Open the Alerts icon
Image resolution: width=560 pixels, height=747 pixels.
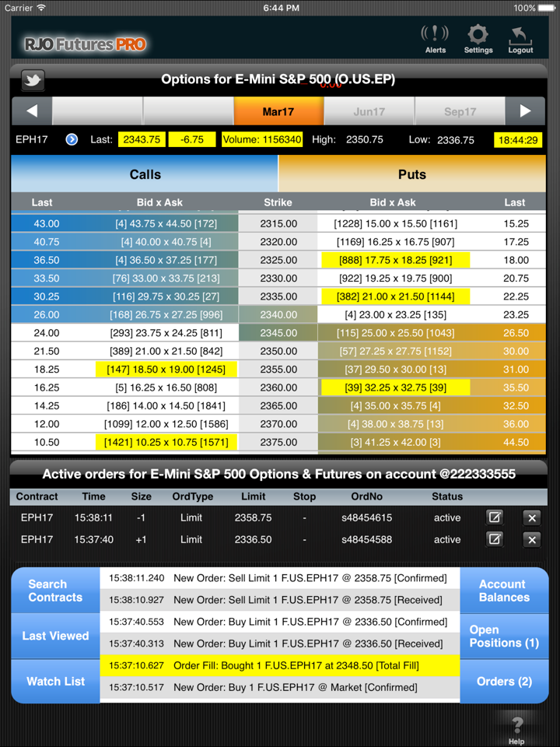pyautogui.click(x=435, y=37)
